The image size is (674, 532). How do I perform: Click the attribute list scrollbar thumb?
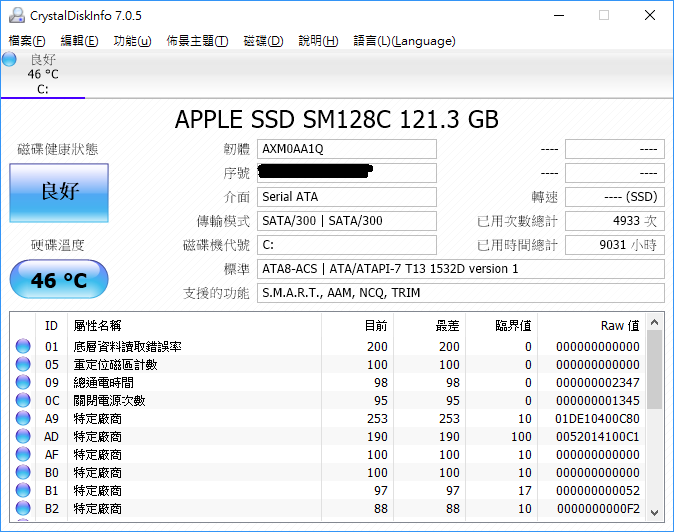point(655,370)
